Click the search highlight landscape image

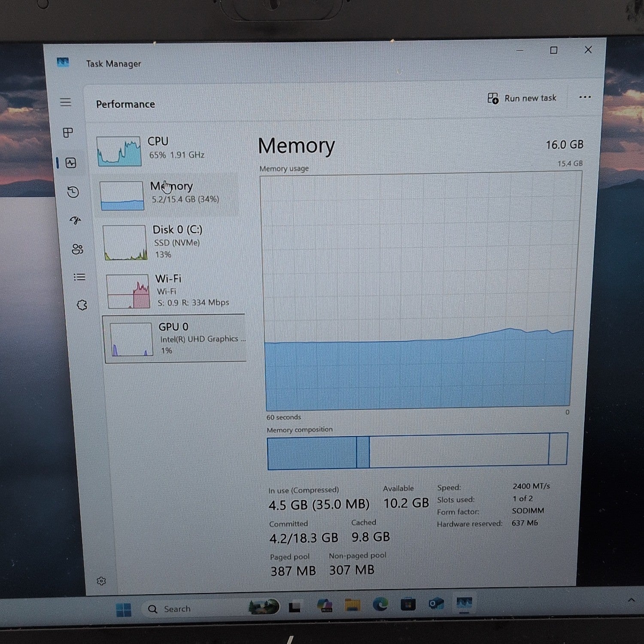[264, 607]
